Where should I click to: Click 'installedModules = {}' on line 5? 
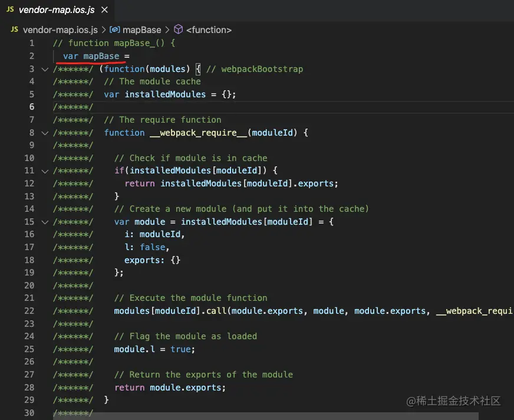(x=177, y=94)
